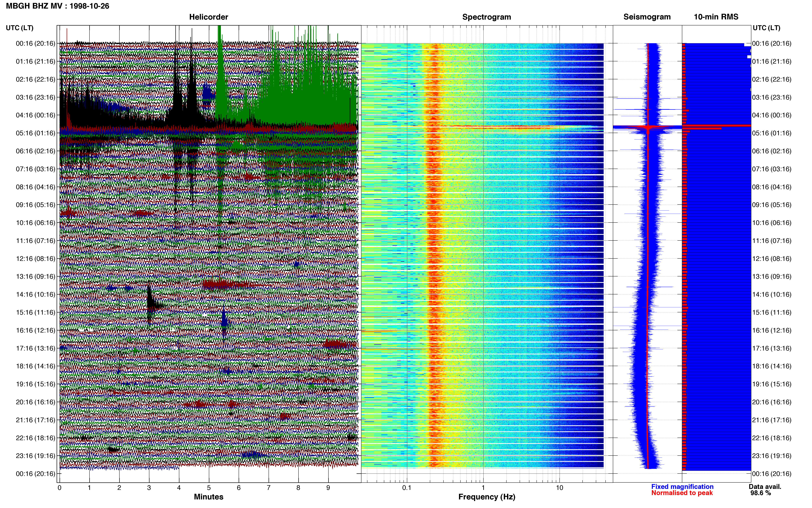The height and width of the screenshot is (508, 812).
Task: Click the '10' frequency axis tick label
Action: [x=559, y=487]
